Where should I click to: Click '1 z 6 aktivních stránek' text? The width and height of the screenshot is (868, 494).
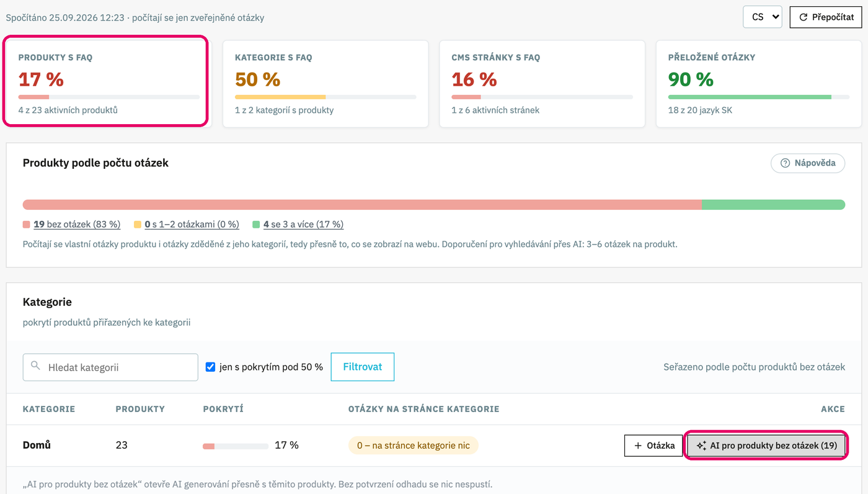[496, 110]
